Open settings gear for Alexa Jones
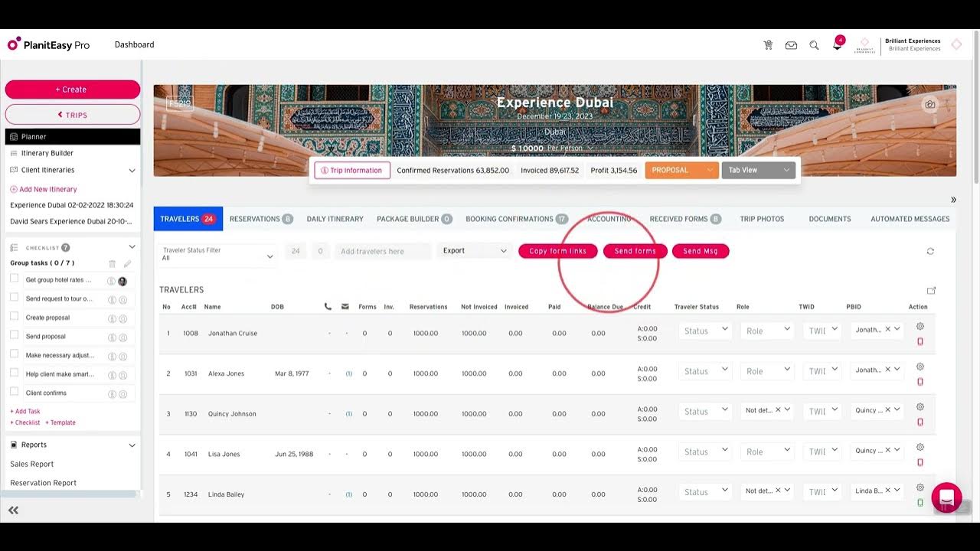Screen dimensions: 980x551 [x=920, y=367]
